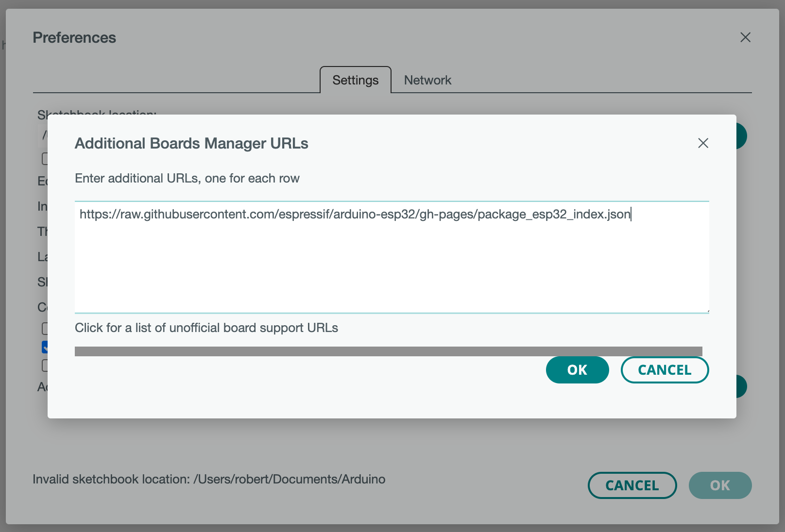Image resolution: width=785 pixels, height=532 pixels.
Task: Close the Additional Boards Manager URLs modal via X
Action: click(x=703, y=143)
